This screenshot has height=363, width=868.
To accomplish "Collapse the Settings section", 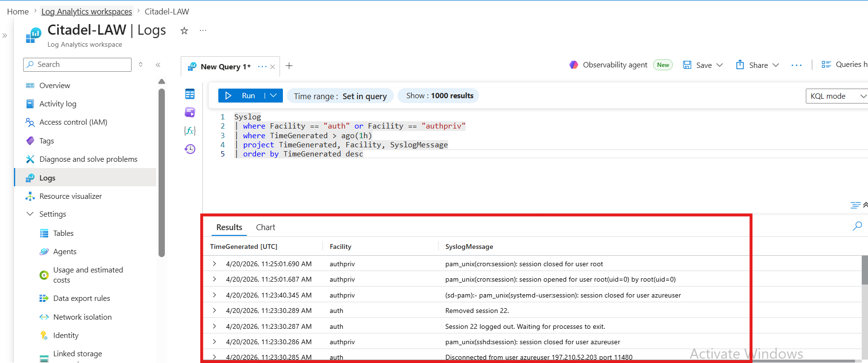I will 30,214.
